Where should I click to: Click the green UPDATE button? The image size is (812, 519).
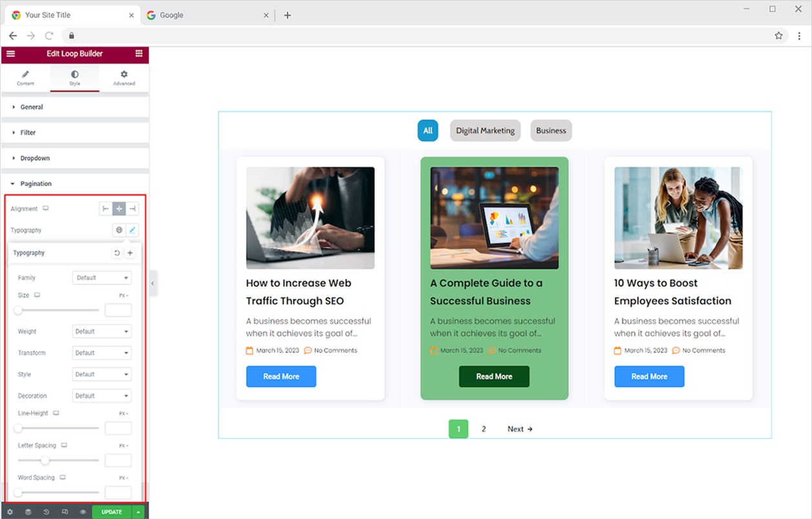point(112,512)
